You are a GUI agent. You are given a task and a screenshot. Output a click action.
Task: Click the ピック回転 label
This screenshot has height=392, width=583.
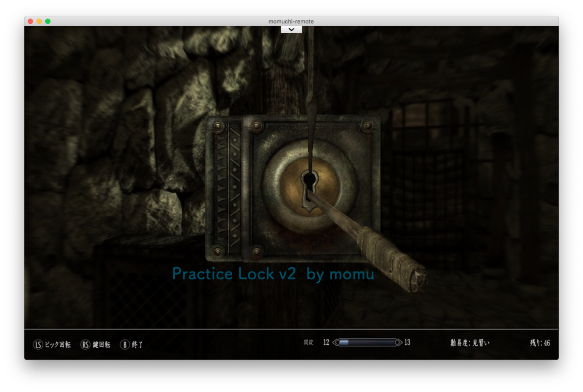coord(58,344)
